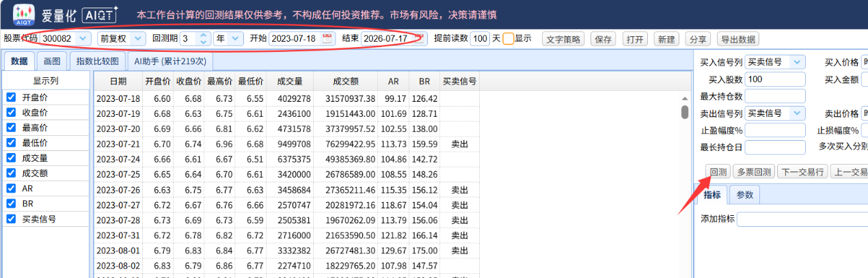Uncheck the BR display column
The image size is (868, 278).
pos(11,204)
